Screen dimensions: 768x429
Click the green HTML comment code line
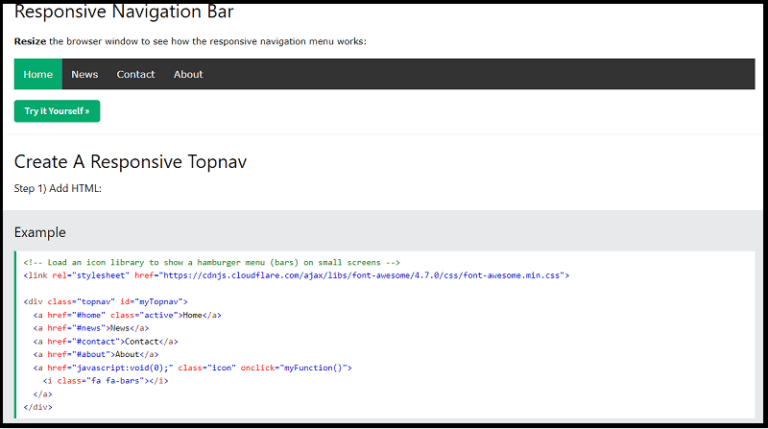tap(212, 262)
